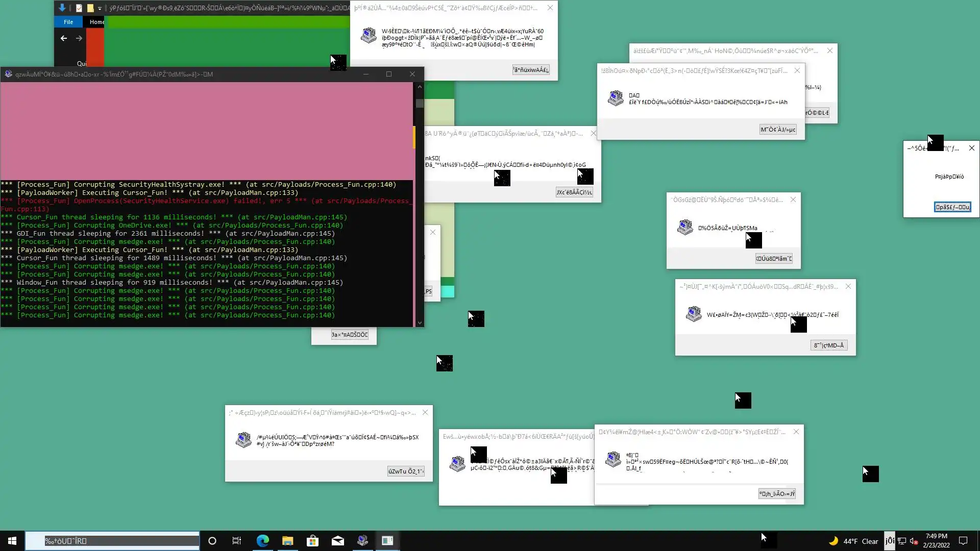Switch to the Home ribbon tab
Image resolution: width=980 pixels, height=551 pixels.
click(x=96, y=22)
